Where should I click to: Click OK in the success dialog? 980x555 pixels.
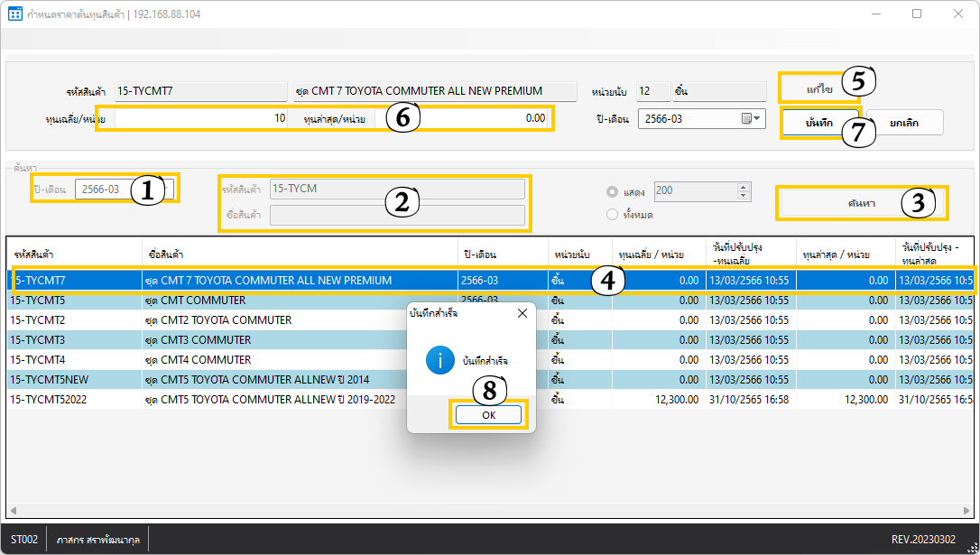pos(488,414)
